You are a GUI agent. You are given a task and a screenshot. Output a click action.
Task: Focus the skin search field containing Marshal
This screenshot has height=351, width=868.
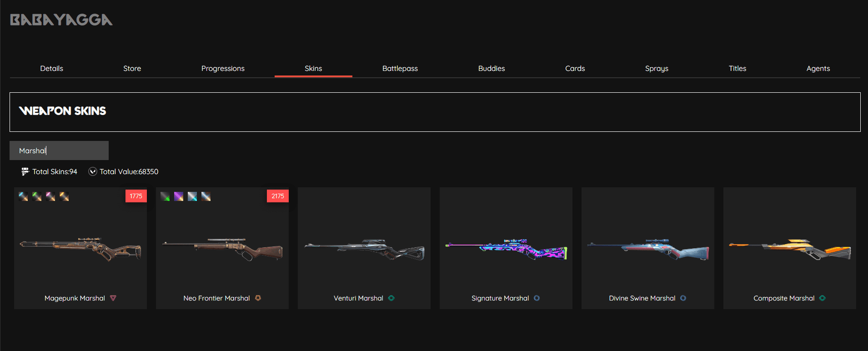pos(59,150)
